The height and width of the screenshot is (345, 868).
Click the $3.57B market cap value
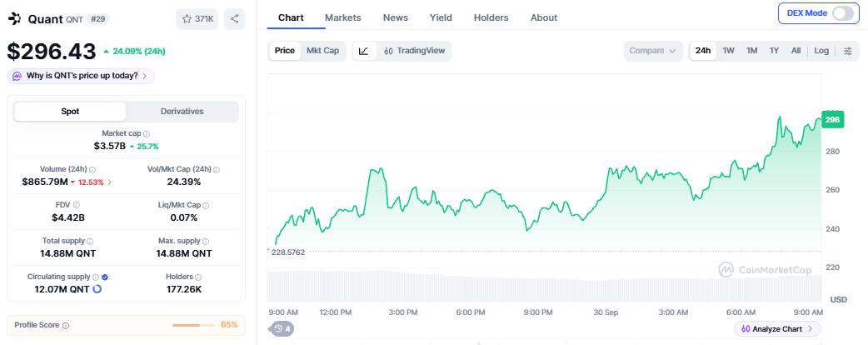tap(110, 146)
